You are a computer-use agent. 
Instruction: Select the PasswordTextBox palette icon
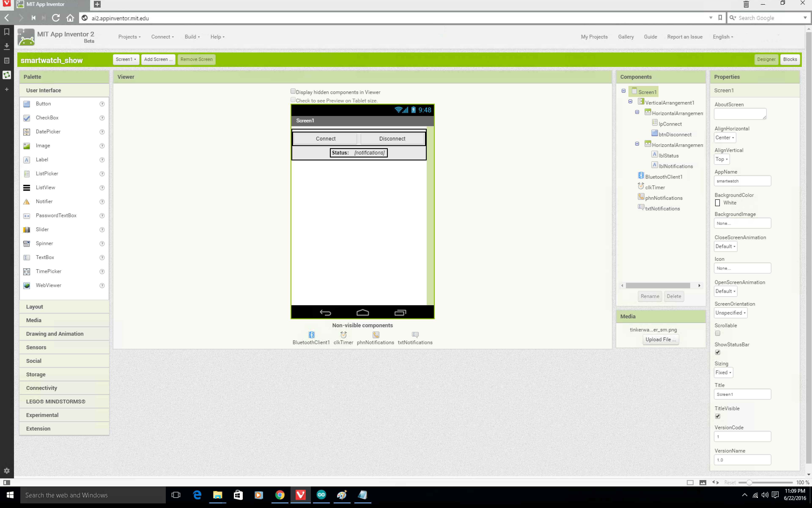pos(27,216)
